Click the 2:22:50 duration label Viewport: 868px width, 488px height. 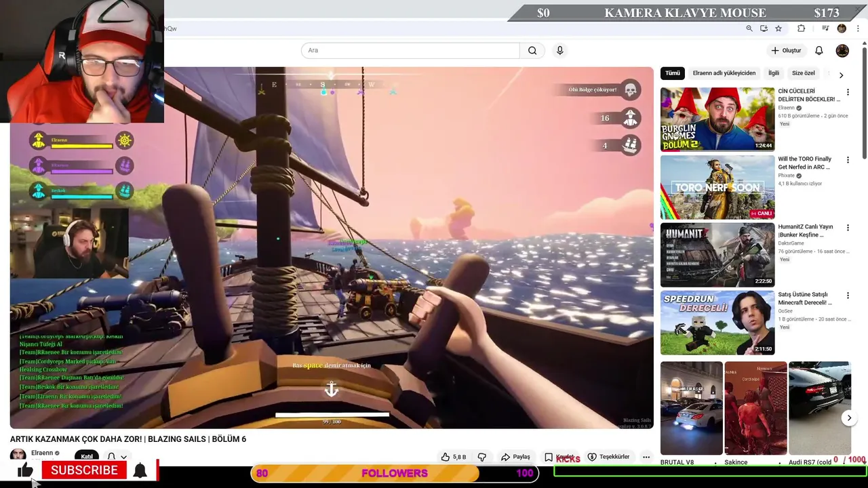pos(764,281)
